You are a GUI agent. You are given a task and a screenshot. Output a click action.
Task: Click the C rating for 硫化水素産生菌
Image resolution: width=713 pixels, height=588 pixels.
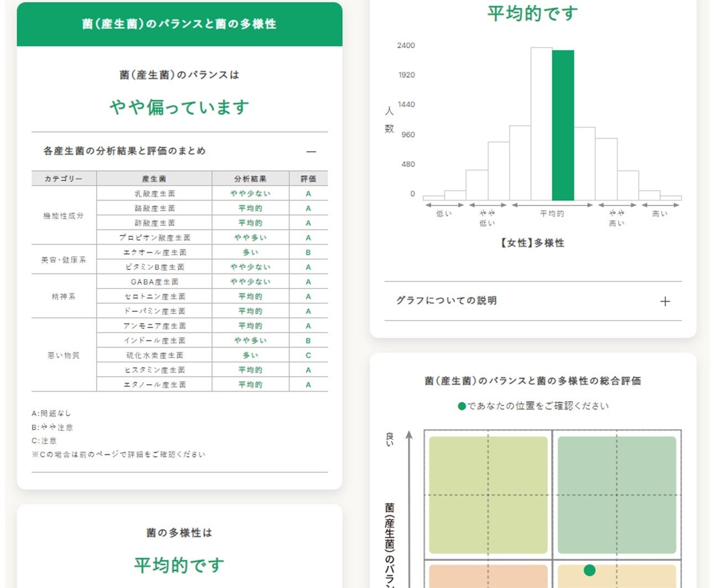pyautogui.click(x=308, y=355)
